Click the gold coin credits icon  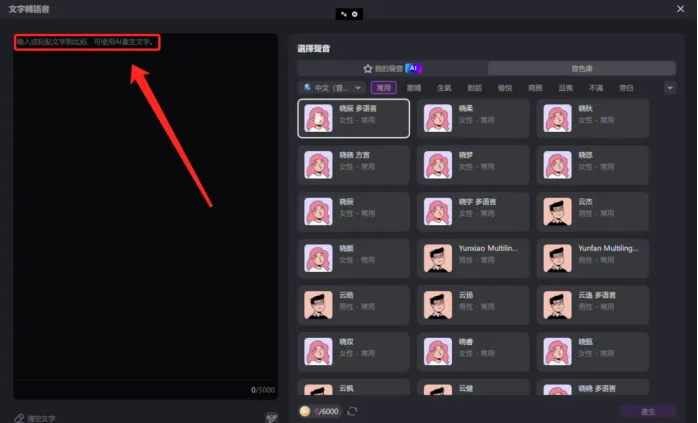(305, 411)
